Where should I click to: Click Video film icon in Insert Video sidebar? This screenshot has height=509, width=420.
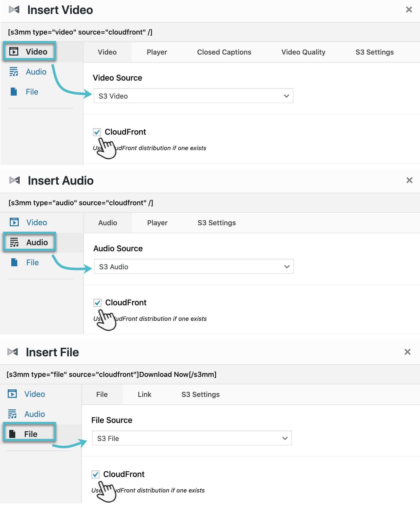tap(14, 52)
